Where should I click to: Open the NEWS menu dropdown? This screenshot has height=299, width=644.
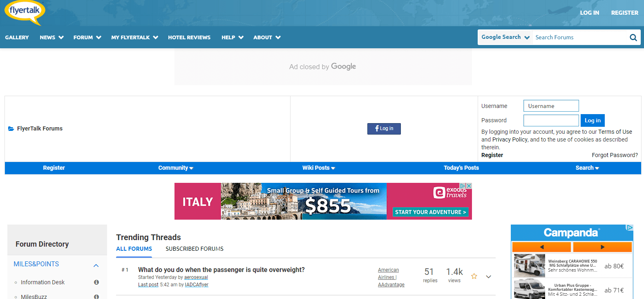click(x=52, y=37)
